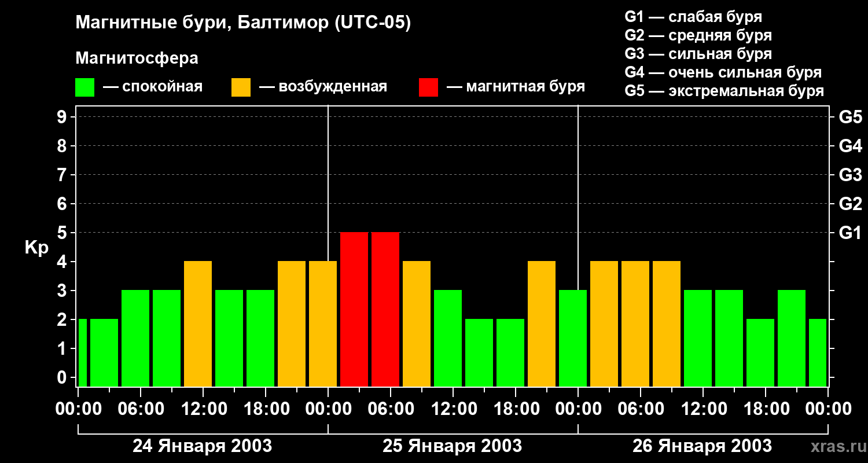Viewport: 868px width, 463px height.
Task: Click the orange 'возбужденная' legend swatch
Action: tap(241, 87)
